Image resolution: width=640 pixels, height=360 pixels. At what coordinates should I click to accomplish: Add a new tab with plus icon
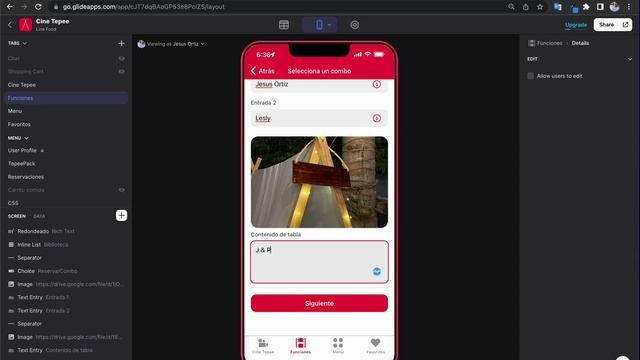click(121, 43)
